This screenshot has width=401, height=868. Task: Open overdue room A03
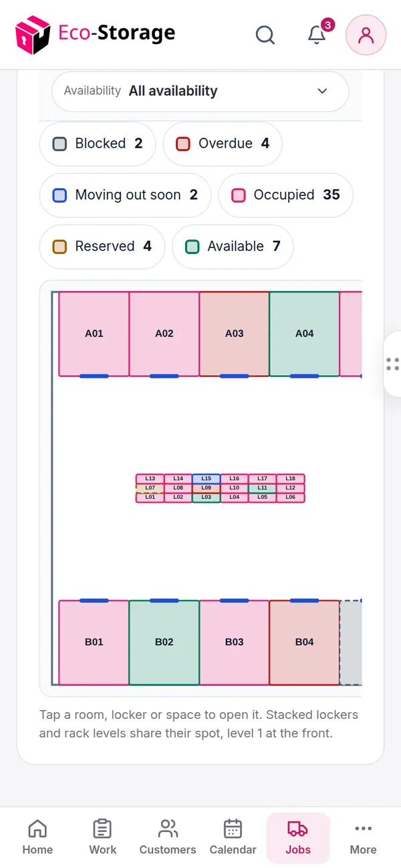tap(235, 334)
